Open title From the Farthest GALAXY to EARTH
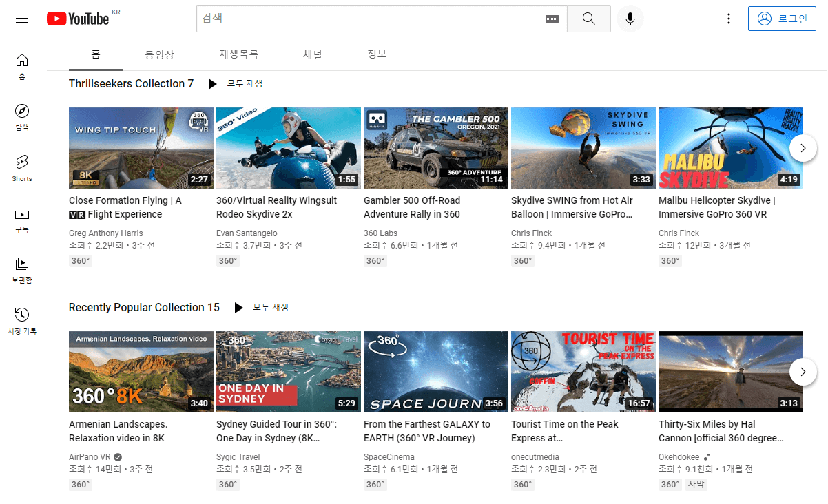The width and height of the screenshot is (828, 504). coord(427,431)
